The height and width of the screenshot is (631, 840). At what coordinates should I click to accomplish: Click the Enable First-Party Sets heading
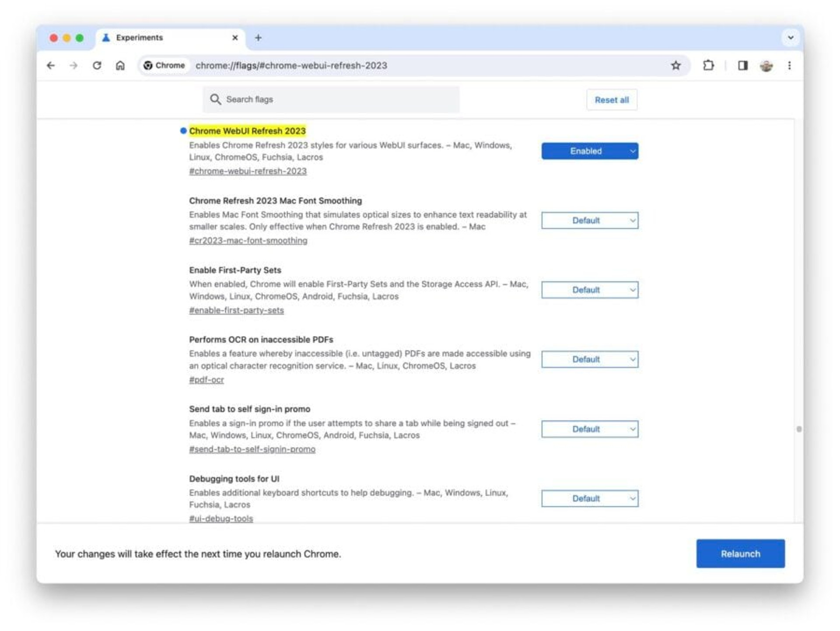(x=235, y=270)
